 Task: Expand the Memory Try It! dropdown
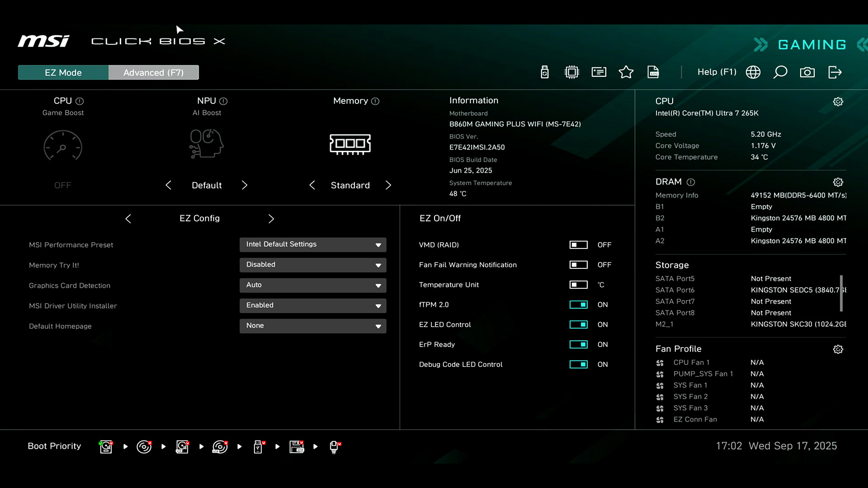[313, 265]
